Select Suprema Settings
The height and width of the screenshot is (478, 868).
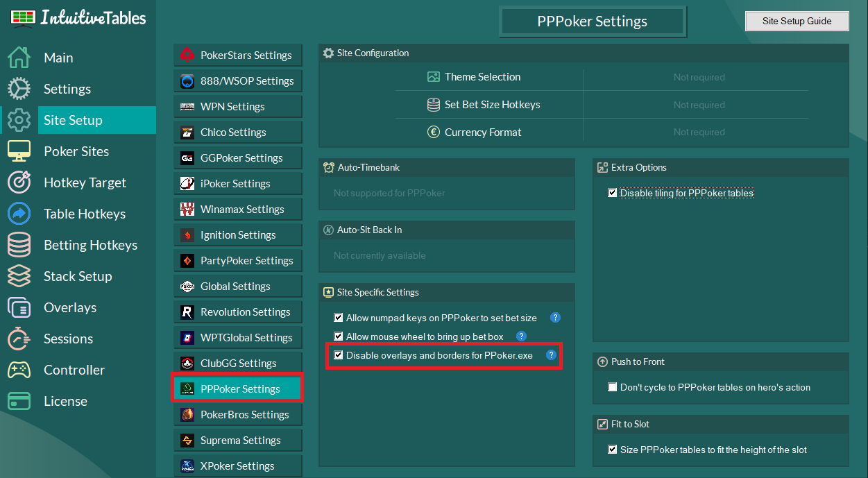[237, 441]
